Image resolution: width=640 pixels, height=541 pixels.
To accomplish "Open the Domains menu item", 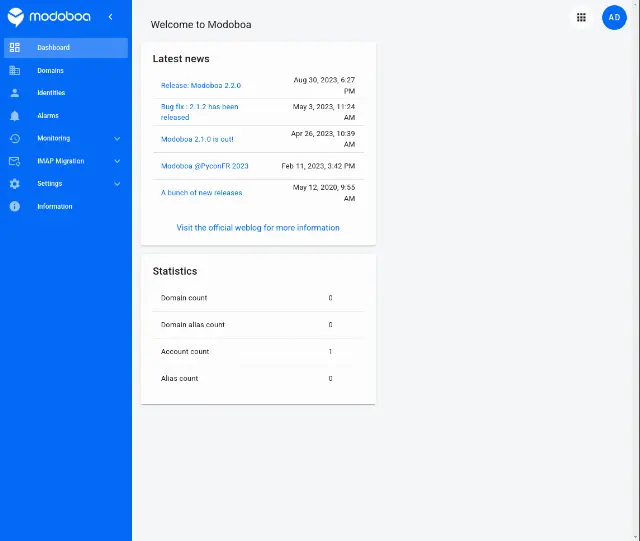I will pyautogui.click(x=66, y=70).
